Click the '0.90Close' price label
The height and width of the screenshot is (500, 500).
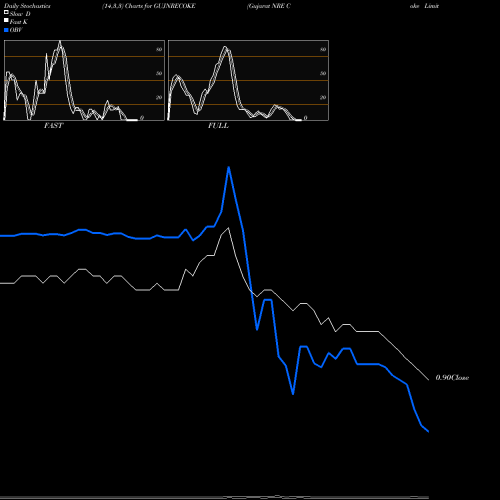pyautogui.click(x=452, y=378)
